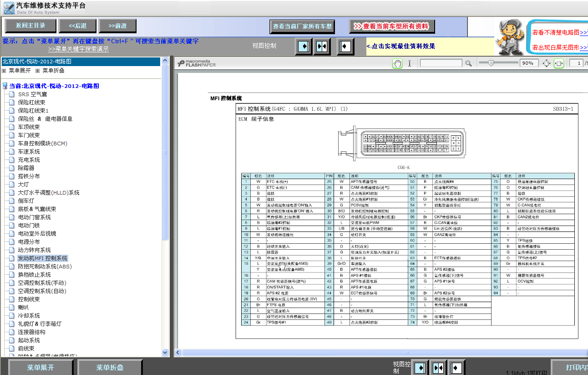The width and height of the screenshot is (588, 375).
Task: Click the FlashPaper search text field
Action: (441, 63)
